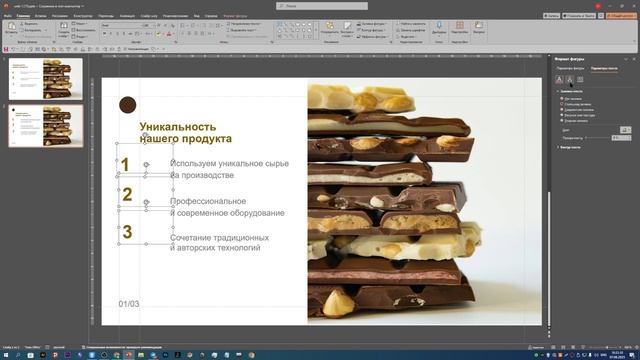
Task: Click the brown circle shape on slide
Action: 127,105
